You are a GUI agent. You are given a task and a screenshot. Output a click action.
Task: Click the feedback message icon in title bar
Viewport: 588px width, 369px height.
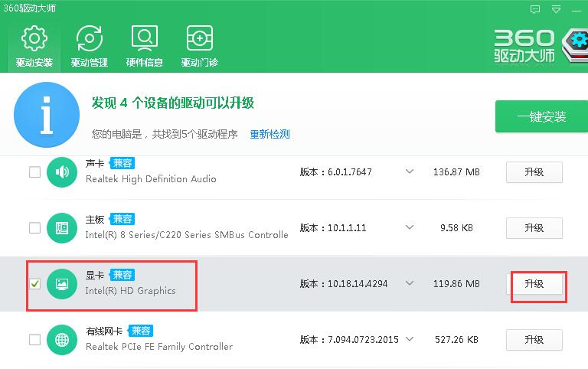tap(535, 9)
